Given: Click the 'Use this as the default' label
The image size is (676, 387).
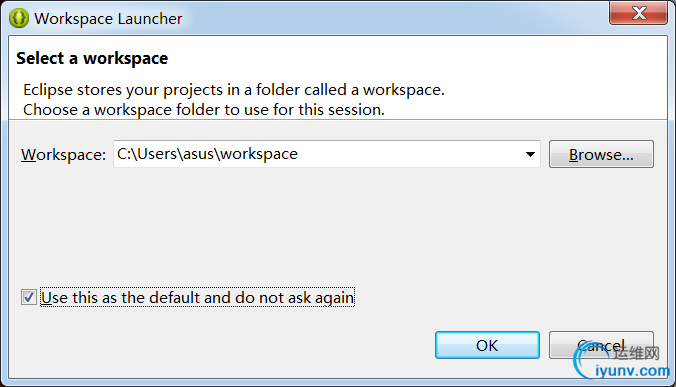Looking at the screenshot, I should point(197,297).
